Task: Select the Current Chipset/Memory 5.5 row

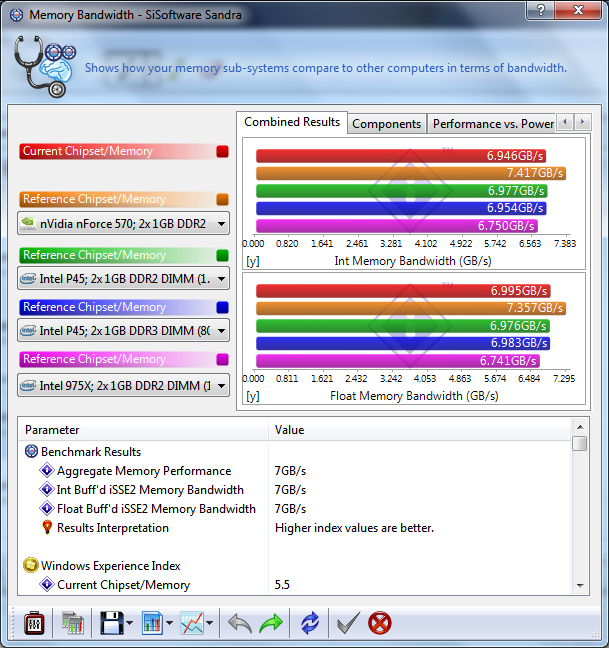Action: tap(295, 584)
